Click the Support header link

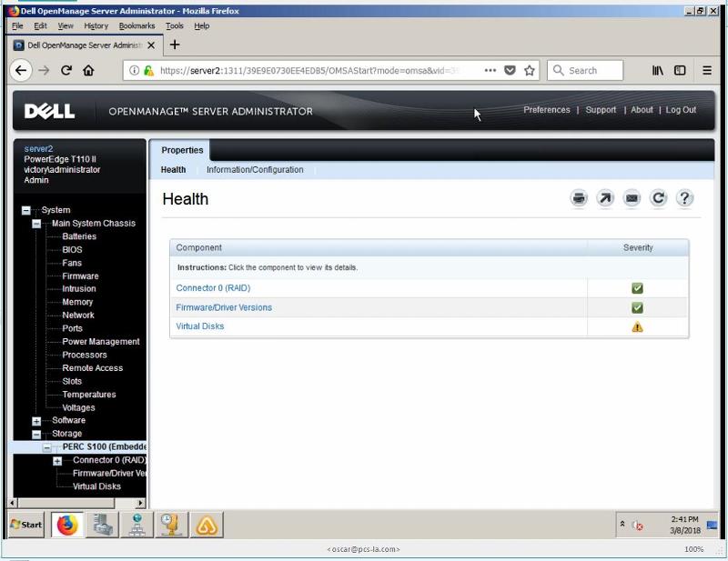point(601,110)
